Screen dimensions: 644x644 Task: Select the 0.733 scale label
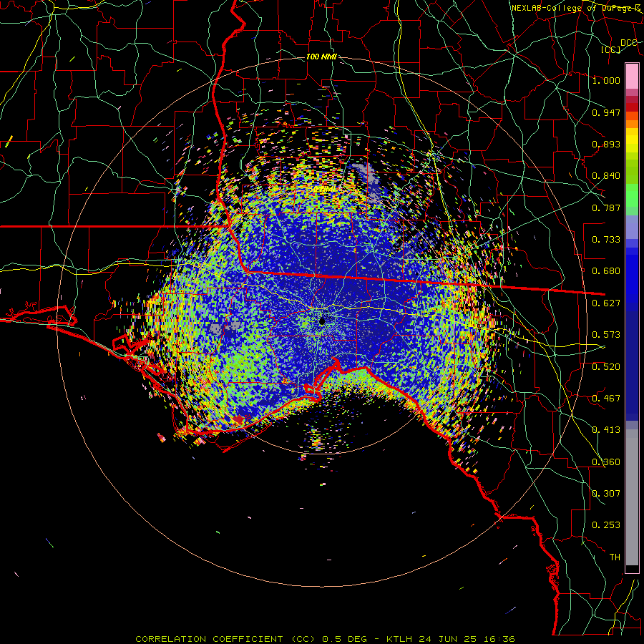click(x=606, y=240)
